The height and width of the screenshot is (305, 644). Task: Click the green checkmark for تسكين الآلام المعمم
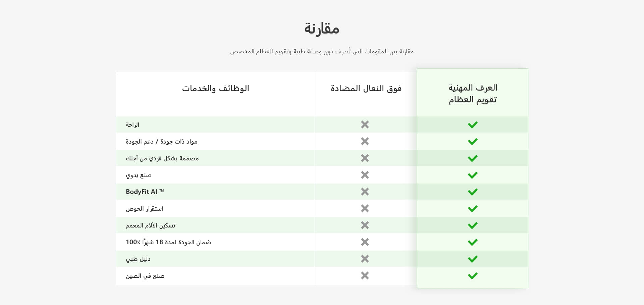472,225
